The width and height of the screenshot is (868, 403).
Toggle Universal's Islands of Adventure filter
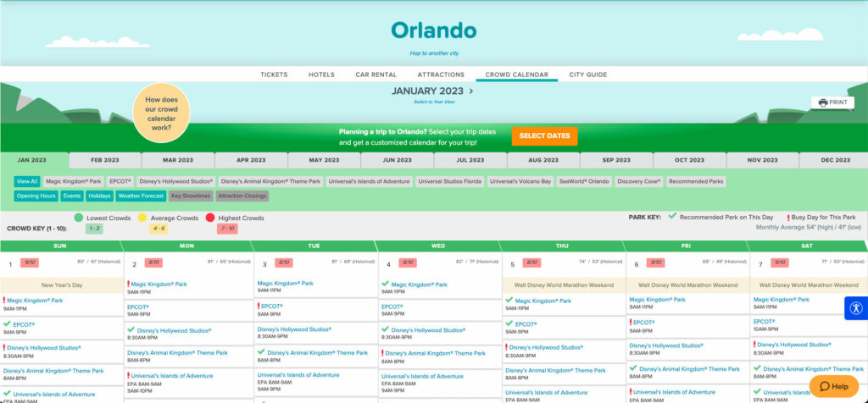click(370, 181)
